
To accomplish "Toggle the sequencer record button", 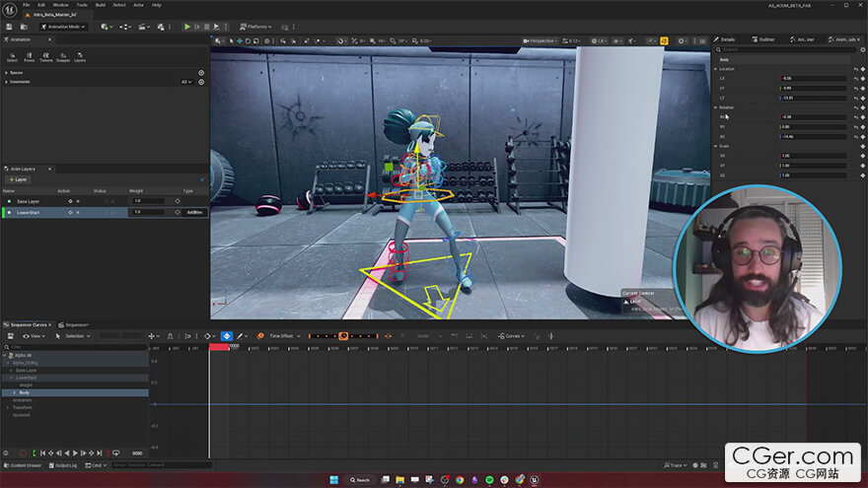I will [23, 453].
